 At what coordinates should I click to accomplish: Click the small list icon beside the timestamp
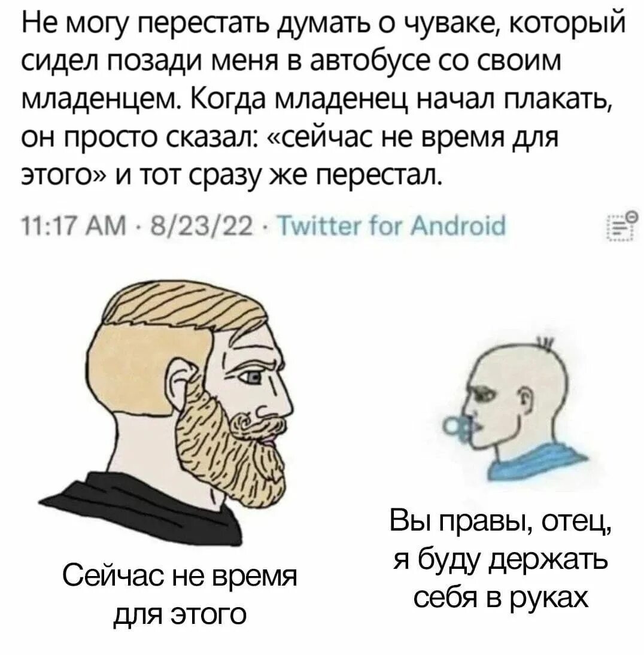pyautogui.click(x=621, y=228)
